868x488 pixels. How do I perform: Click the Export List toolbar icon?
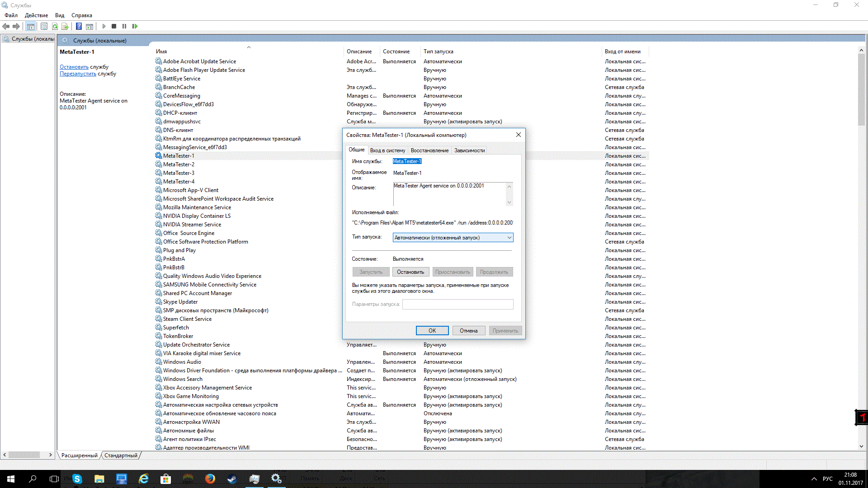(x=65, y=26)
